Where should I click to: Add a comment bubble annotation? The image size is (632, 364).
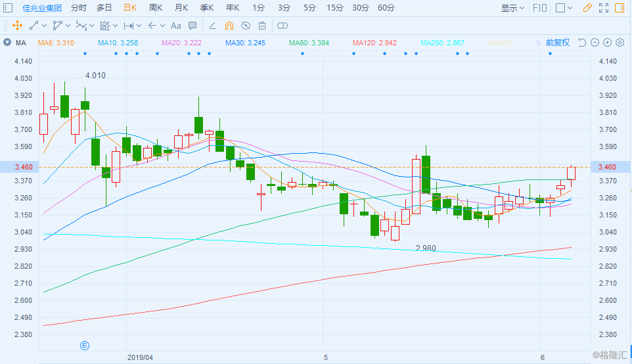pos(192,26)
